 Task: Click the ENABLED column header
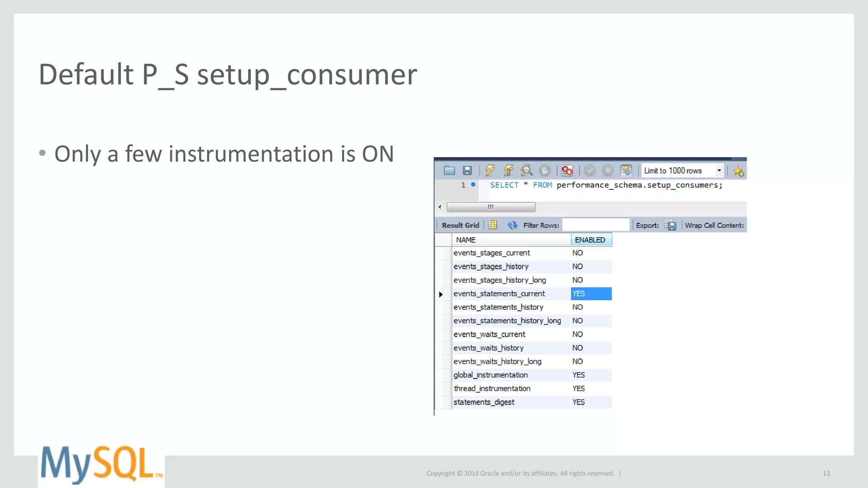tap(590, 240)
